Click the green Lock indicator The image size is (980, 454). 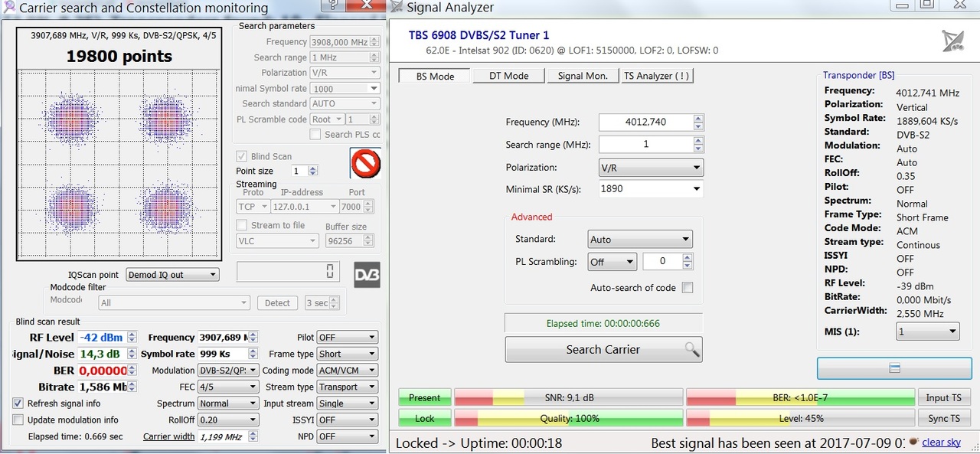tap(424, 418)
